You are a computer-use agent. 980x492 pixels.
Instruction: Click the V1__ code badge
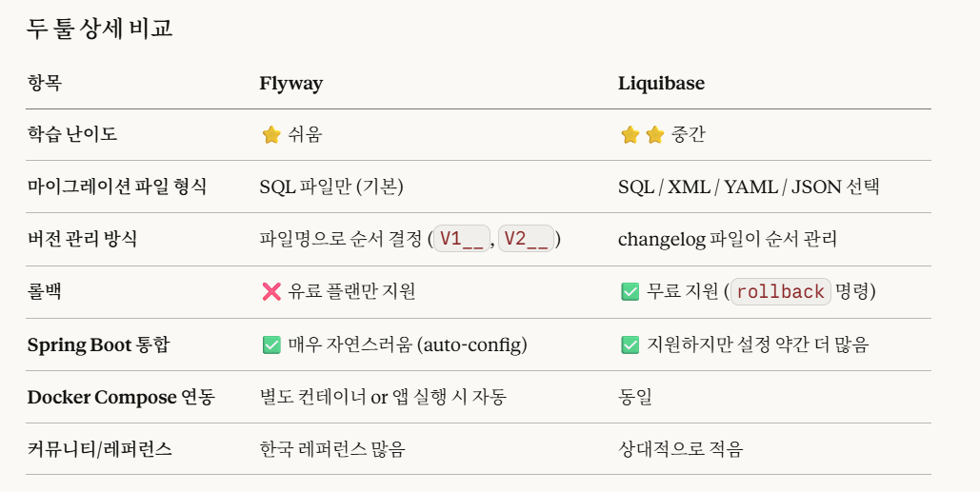462,240
